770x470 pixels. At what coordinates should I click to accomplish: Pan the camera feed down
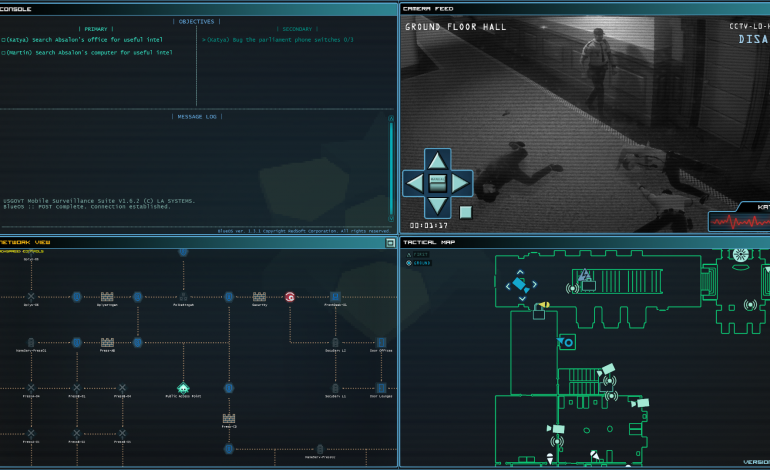click(x=437, y=206)
